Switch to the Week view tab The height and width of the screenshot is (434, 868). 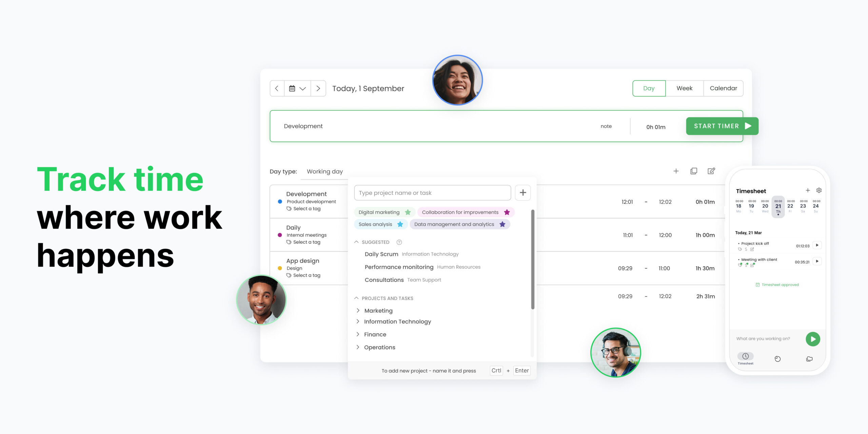coord(684,88)
